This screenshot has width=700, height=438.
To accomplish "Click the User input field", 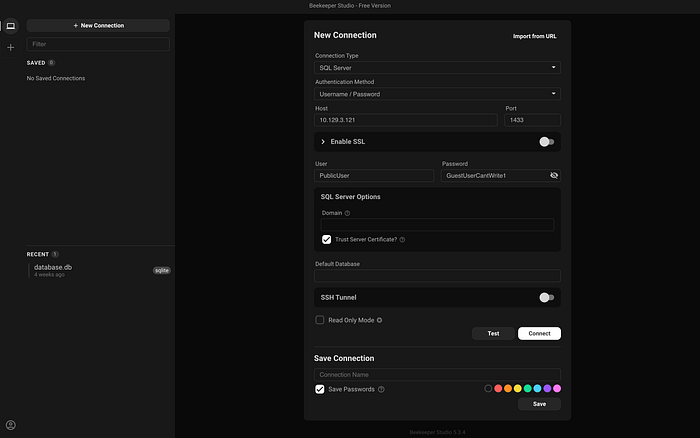I will (x=374, y=175).
